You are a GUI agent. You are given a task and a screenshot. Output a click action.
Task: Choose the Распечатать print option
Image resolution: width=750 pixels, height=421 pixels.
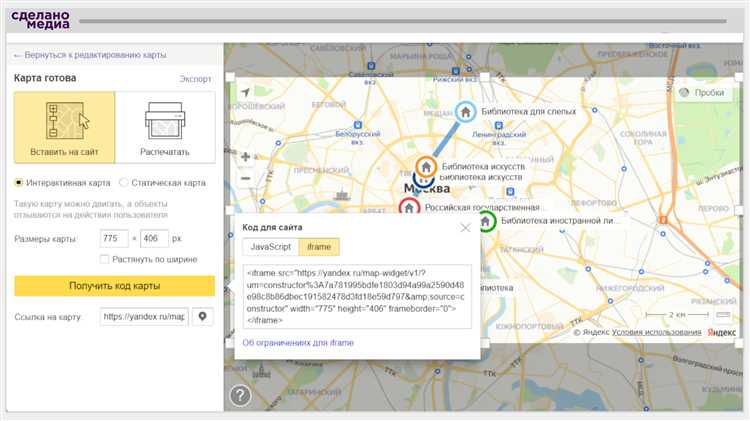(165, 127)
